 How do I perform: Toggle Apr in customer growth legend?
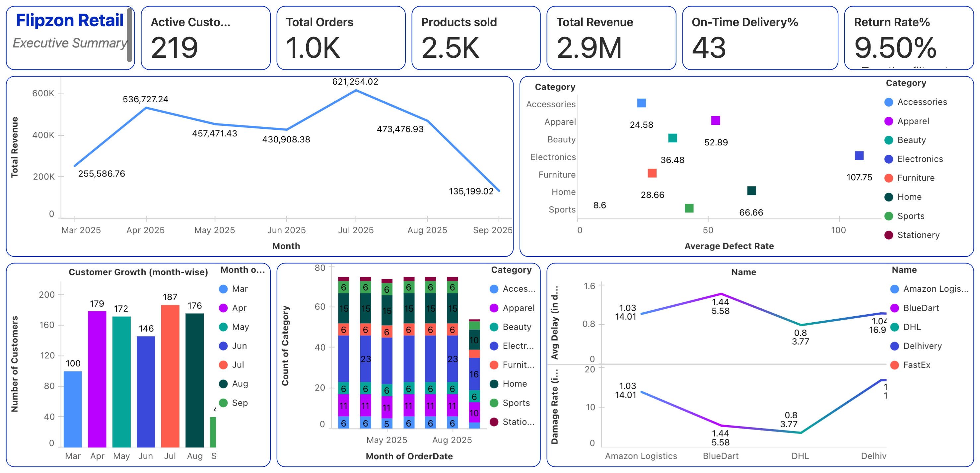pyautogui.click(x=239, y=308)
